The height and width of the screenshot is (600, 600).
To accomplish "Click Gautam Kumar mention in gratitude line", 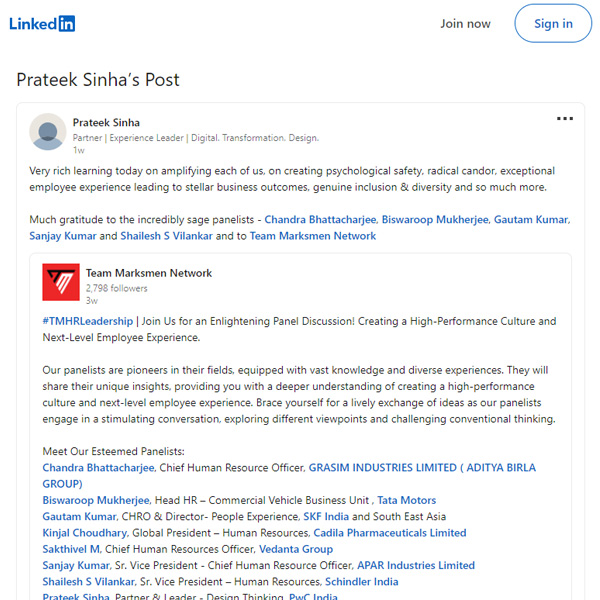I will (x=531, y=220).
